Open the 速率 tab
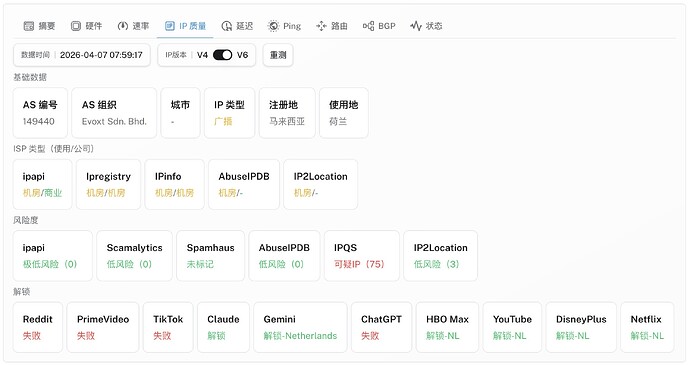690x365 pixels. [x=133, y=26]
